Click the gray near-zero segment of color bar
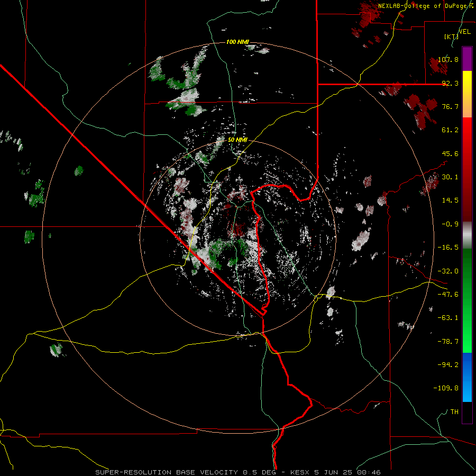 click(467, 235)
